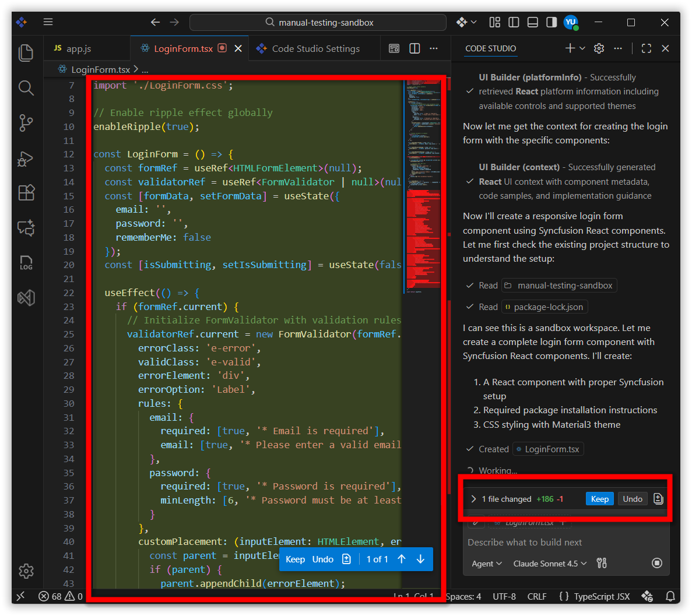Click Undo in the editor floating toolbar
The image size is (692, 616).
(322, 559)
